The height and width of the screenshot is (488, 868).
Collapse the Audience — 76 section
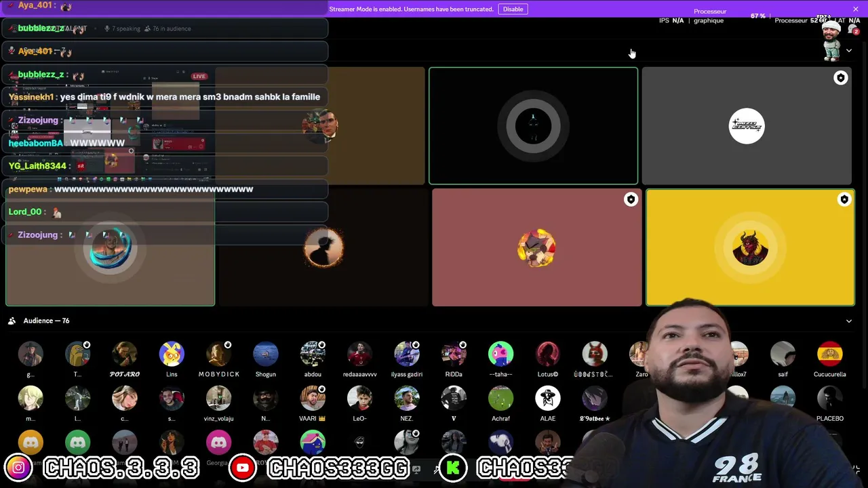coord(848,321)
